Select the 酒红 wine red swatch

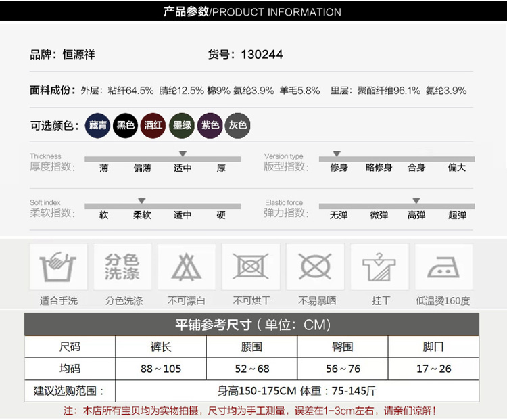pyautogui.click(x=153, y=125)
